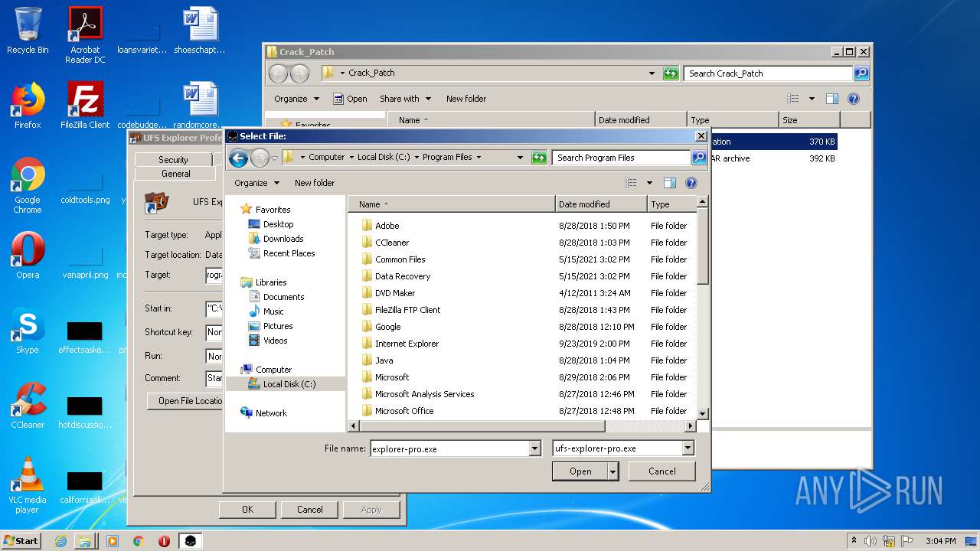Click Internet Explorer taskbar icon

pyautogui.click(x=60, y=541)
